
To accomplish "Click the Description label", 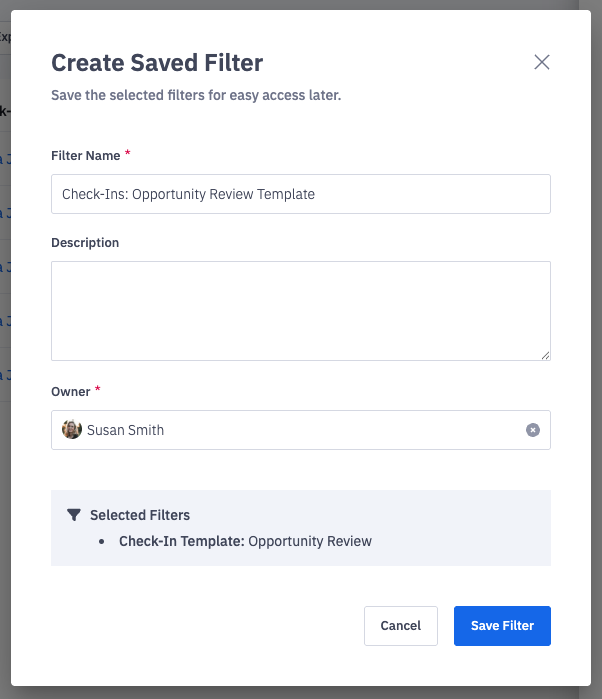I will (x=85, y=243).
